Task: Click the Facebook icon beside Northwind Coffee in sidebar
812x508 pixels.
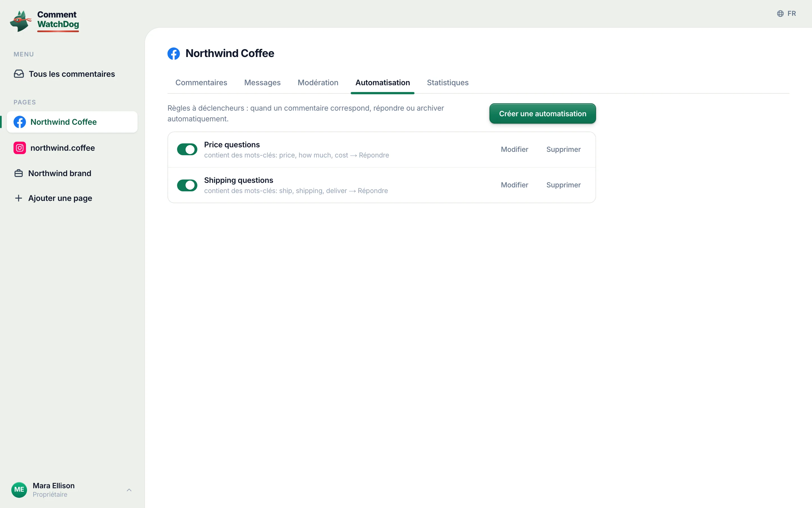Action: [20, 122]
